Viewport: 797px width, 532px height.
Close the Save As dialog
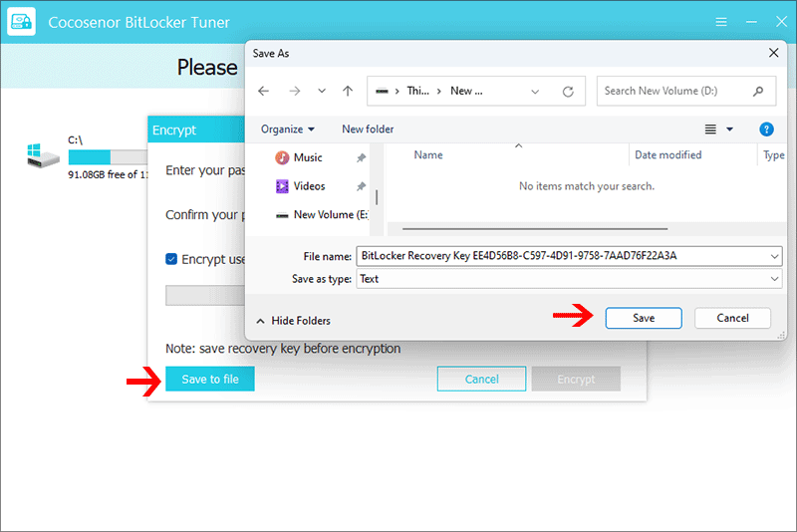pyautogui.click(x=774, y=53)
